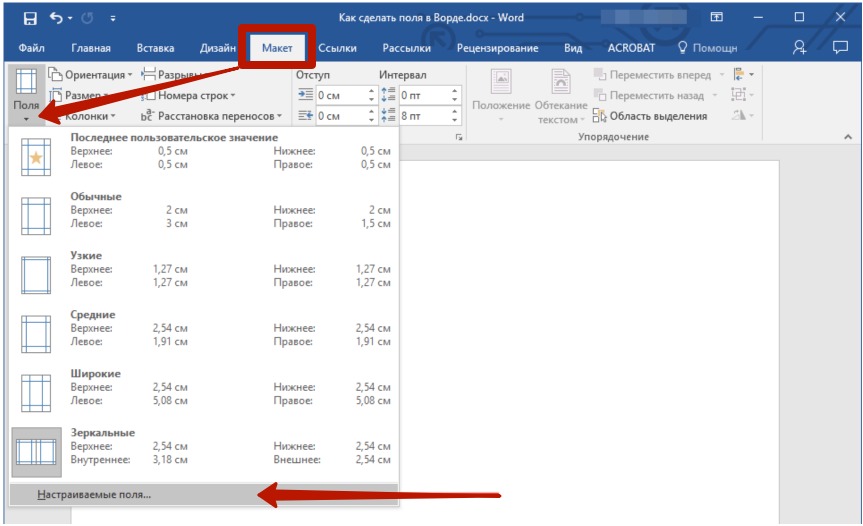Adjust spacing before 0 пт spinner
Screen dimensions: 863x526
(x=455, y=95)
